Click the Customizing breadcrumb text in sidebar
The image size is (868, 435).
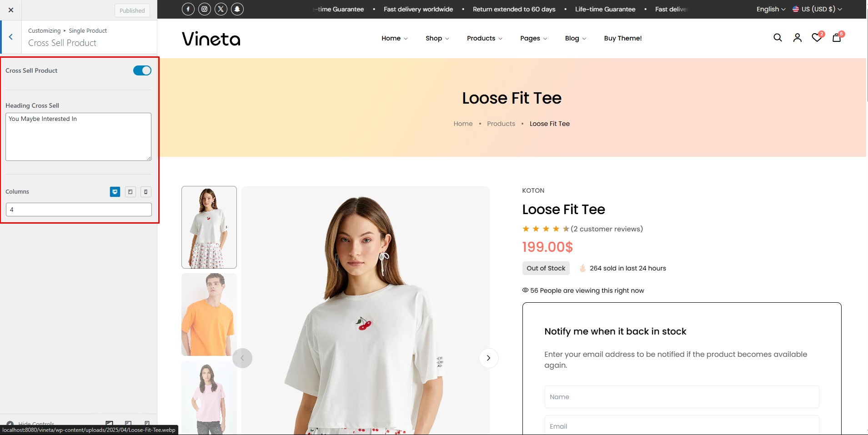click(x=44, y=30)
